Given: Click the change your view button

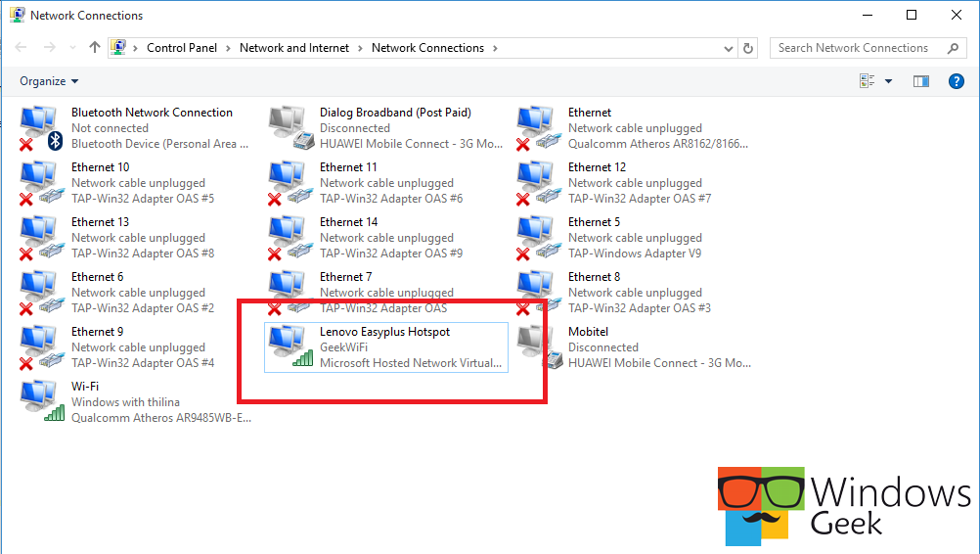Looking at the screenshot, I should (x=867, y=81).
